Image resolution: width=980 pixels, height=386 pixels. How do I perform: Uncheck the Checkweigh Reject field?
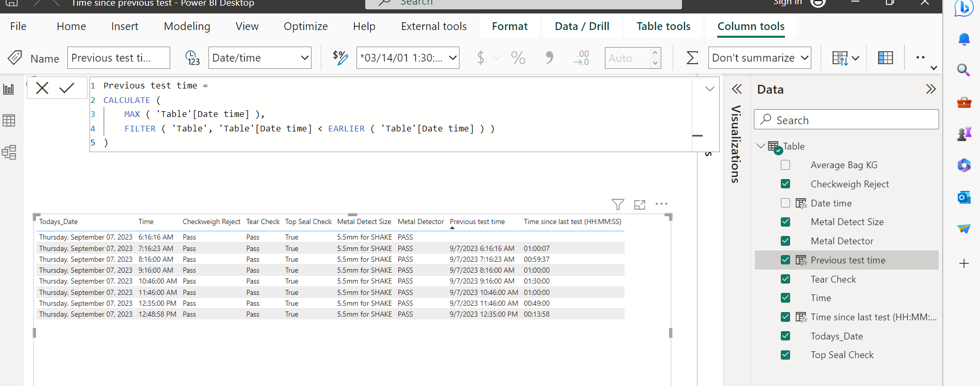[x=785, y=184]
